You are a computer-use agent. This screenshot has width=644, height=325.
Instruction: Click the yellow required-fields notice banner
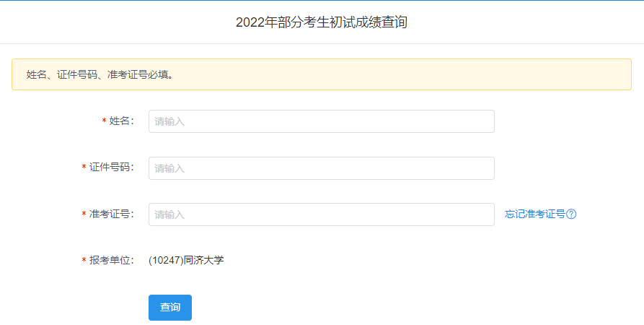322,74
